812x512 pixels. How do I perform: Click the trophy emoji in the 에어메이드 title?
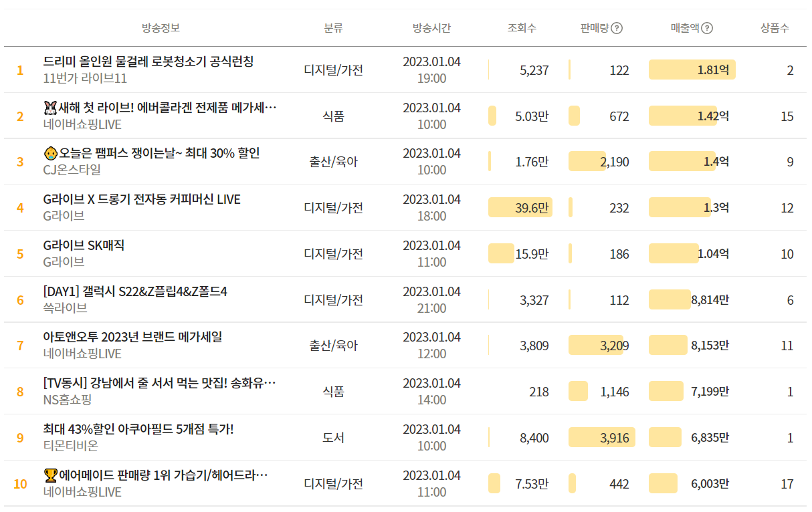coord(50,476)
